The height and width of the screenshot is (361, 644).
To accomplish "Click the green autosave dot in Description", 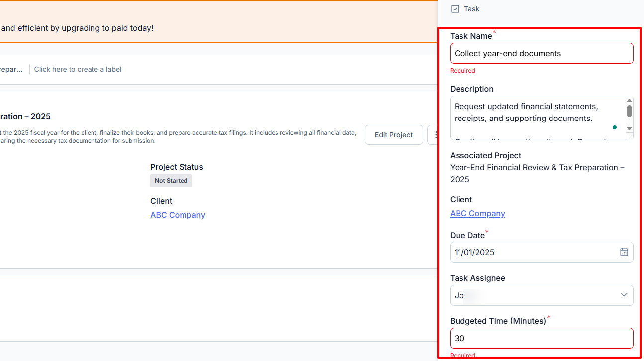I will pyautogui.click(x=615, y=127).
